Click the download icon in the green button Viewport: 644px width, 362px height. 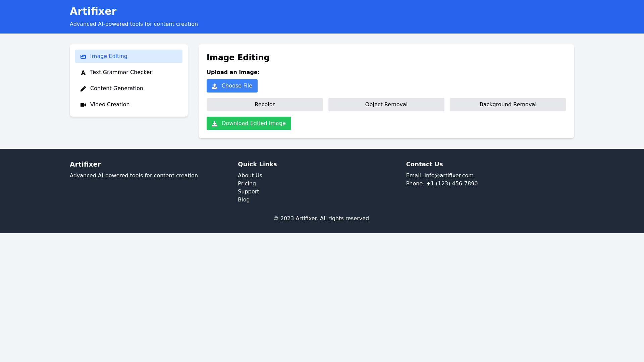pyautogui.click(x=215, y=124)
